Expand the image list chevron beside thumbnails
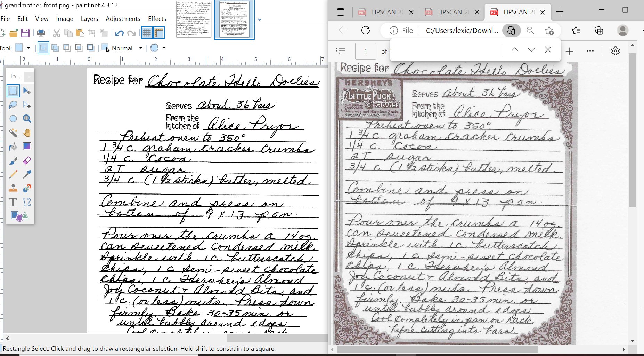The height and width of the screenshot is (356, 644). pyautogui.click(x=259, y=19)
